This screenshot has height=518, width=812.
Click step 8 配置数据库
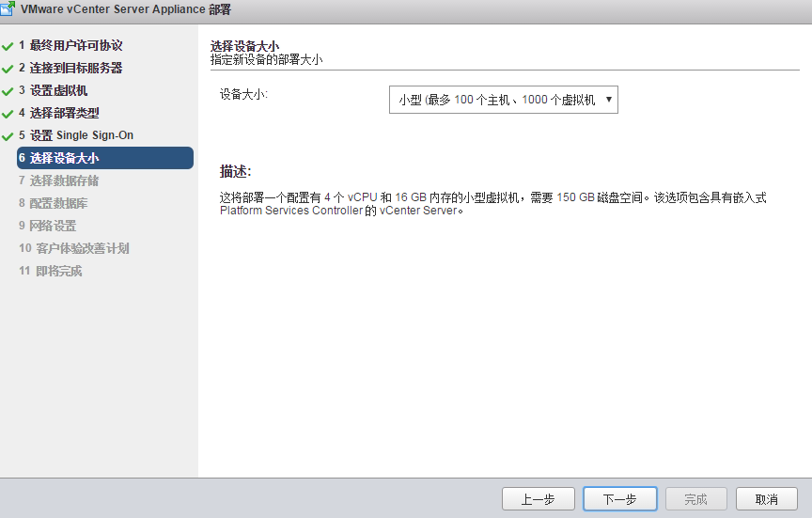pyautogui.click(x=53, y=203)
